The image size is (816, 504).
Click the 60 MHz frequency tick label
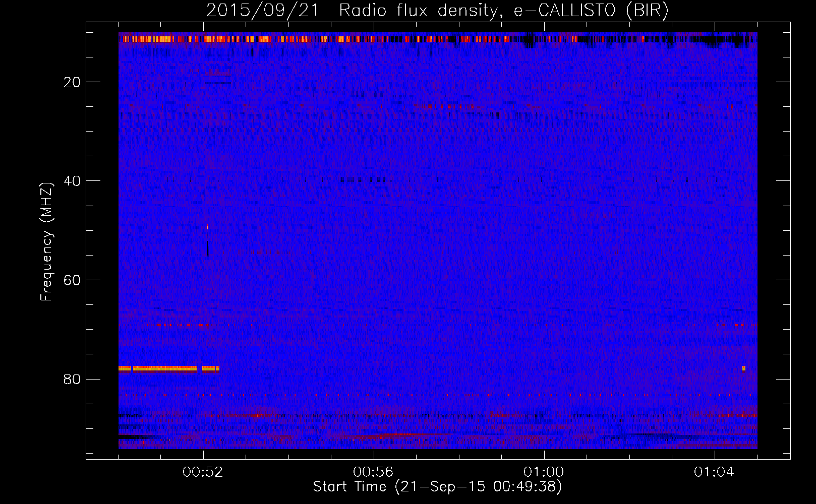72,280
